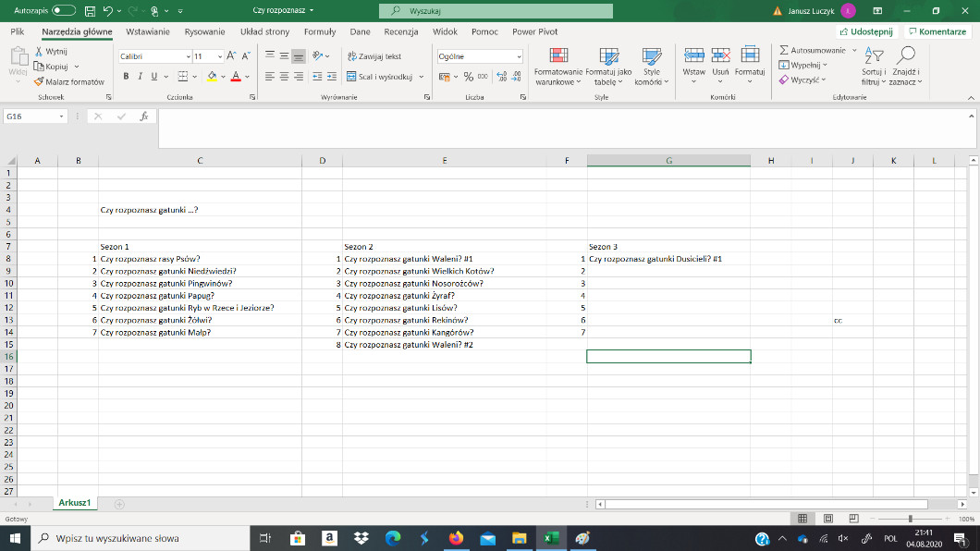Screen dimensions: 980x551
Task: Open the Komentarze button
Action: pos(937,31)
